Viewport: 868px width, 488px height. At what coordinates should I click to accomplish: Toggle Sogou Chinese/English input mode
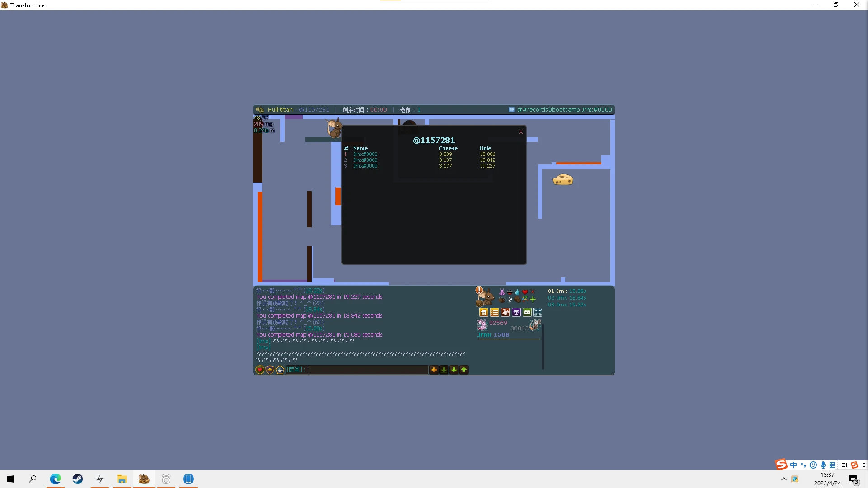(793, 465)
